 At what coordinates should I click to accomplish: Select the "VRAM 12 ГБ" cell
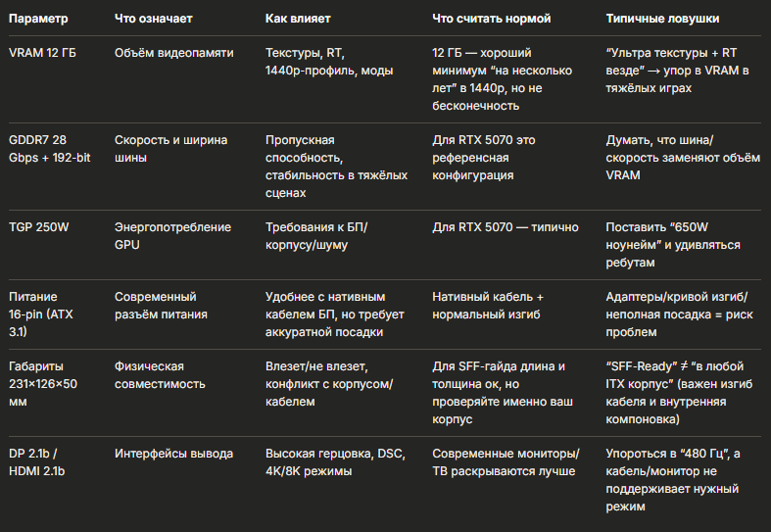(42, 53)
